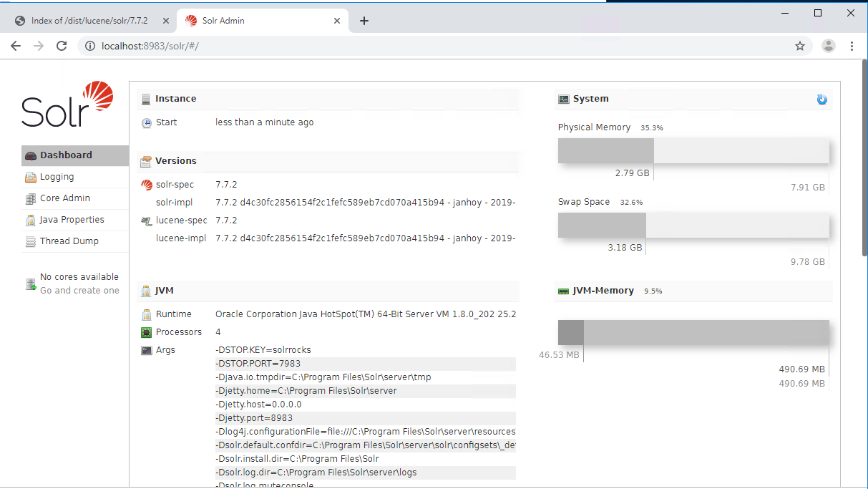Open the Chrome profile avatar
Screen dimensions: 868x489
pyautogui.click(x=828, y=46)
